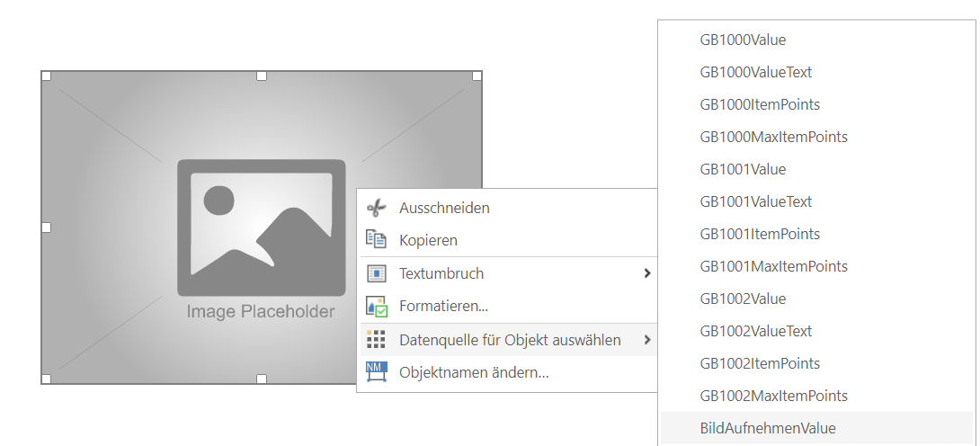The width and height of the screenshot is (980, 446).
Task: Expand the Datenquelle für Objekt auswählen arrow
Action: click(x=646, y=340)
